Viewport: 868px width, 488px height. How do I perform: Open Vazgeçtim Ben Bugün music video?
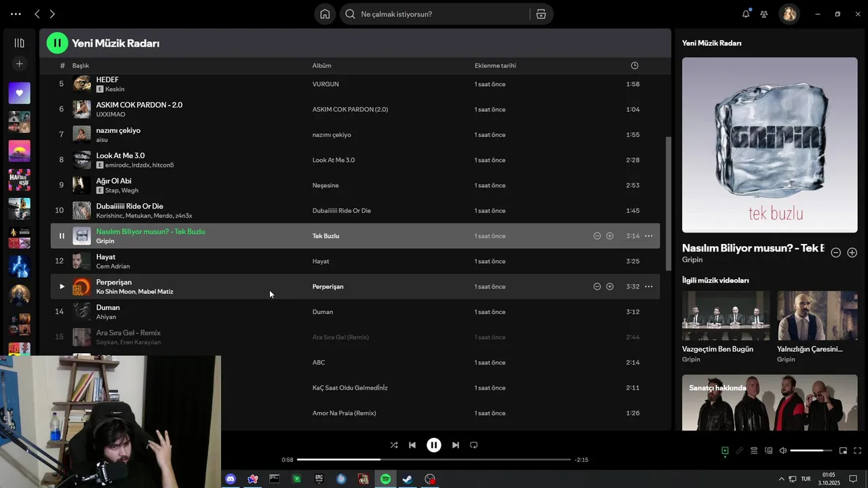point(726,316)
